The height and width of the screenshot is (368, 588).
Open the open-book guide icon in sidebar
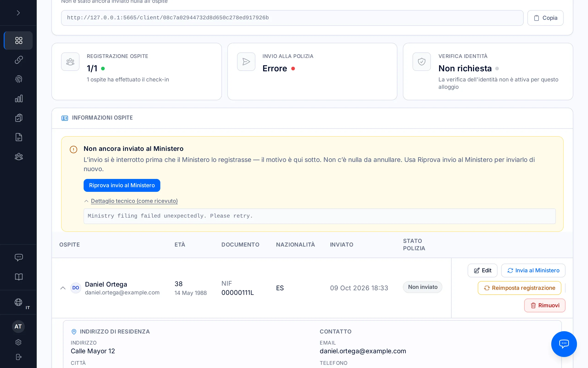point(19,277)
